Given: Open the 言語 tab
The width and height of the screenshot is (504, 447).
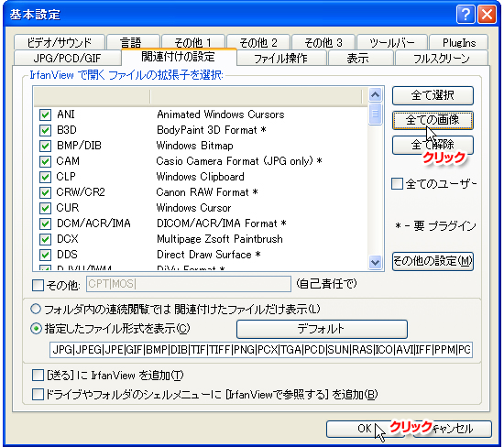Looking at the screenshot, I should click(133, 42).
